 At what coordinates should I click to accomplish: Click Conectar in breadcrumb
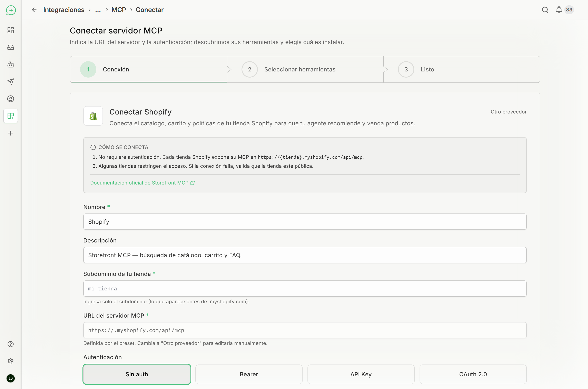pyautogui.click(x=150, y=10)
